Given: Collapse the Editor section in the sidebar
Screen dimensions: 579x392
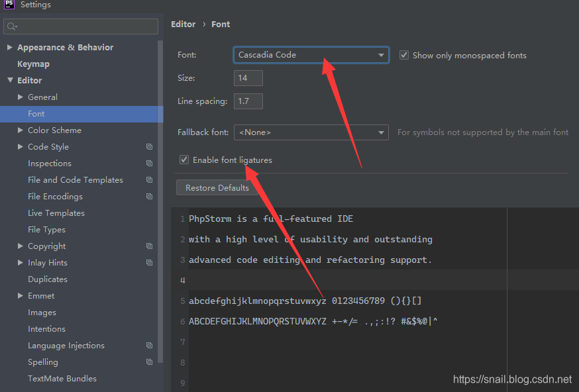Looking at the screenshot, I should pyautogui.click(x=9, y=80).
